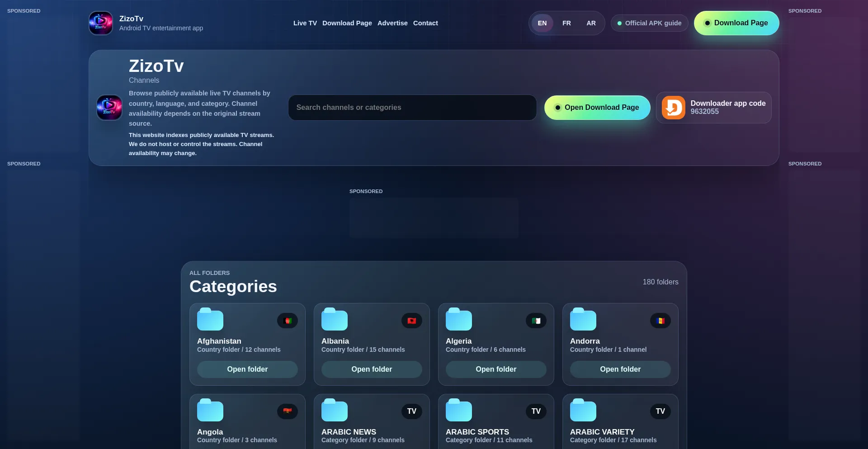Click the ZizoTv logo in the header
Viewport: 868px width, 449px height.
(101, 23)
